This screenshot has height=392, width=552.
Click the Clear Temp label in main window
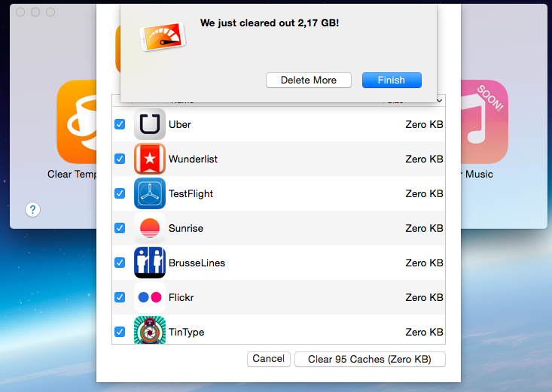(x=72, y=175)
